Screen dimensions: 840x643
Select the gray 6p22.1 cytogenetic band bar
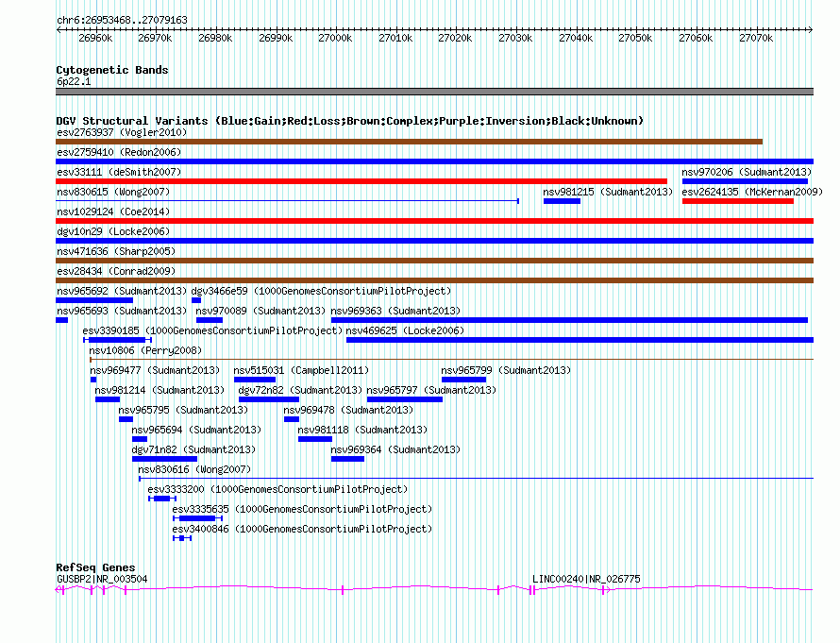pos(434,93)
